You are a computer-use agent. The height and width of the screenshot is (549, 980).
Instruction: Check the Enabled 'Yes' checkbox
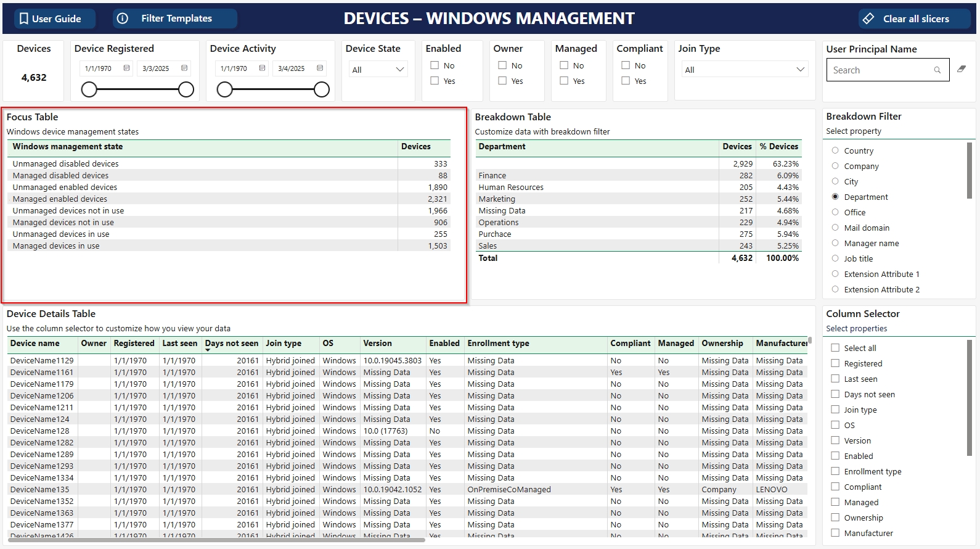pyautogui.click(x=435, y=81)
